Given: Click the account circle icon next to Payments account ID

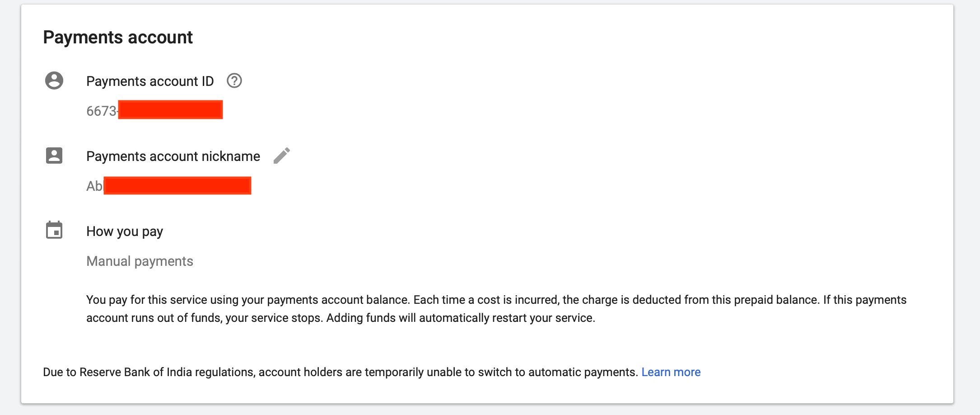Looking at the screenshot, I should [54, 80].
